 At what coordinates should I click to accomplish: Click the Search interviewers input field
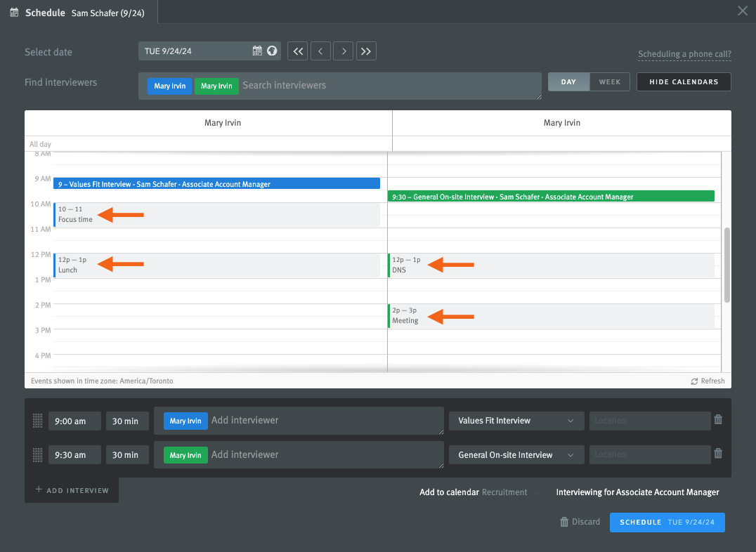pyautogui.click(x=386, y=86)
